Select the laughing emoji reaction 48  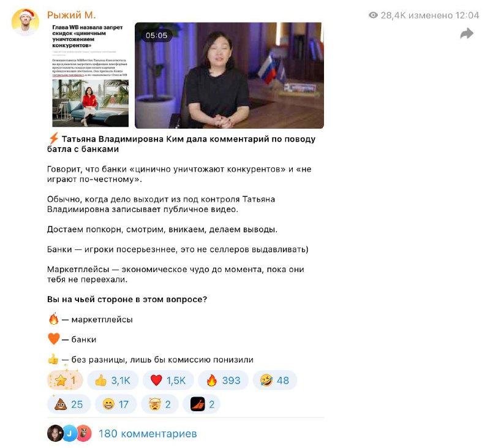(x=274, y=380)
